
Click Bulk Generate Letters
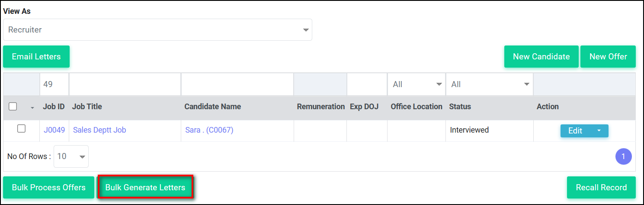click(x=145, y=188)
